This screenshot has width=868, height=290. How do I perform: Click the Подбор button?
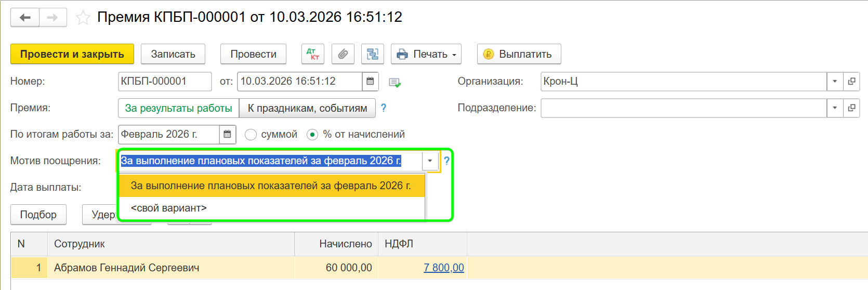click(x=38, y=215)
